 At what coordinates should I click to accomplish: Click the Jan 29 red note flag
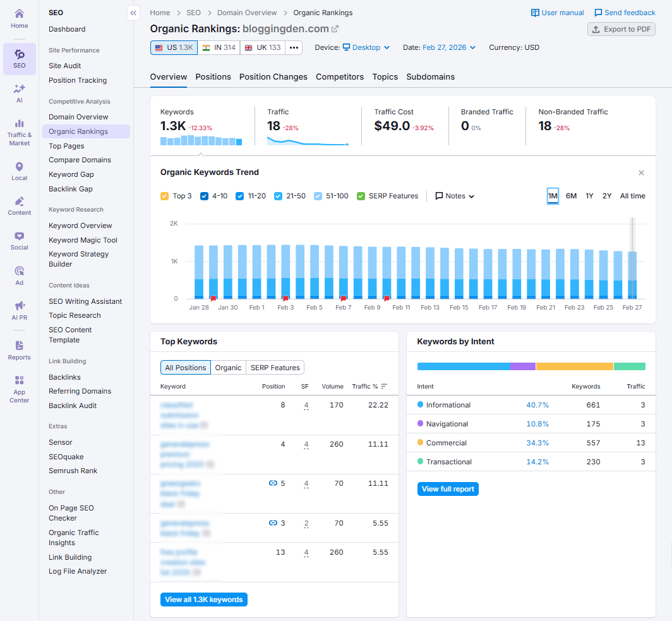point(213,298)
